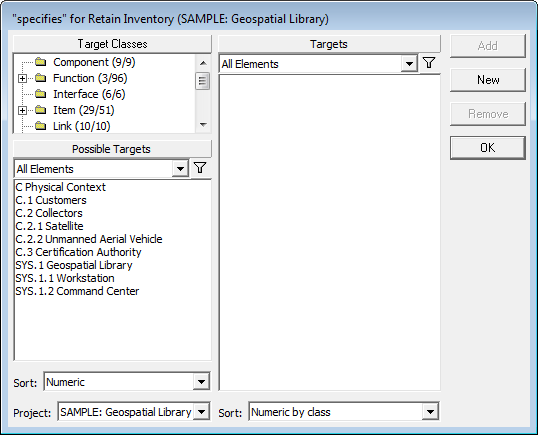
Task: Select SYS.1.2 Command Center list entry
Action: [77, 291]
